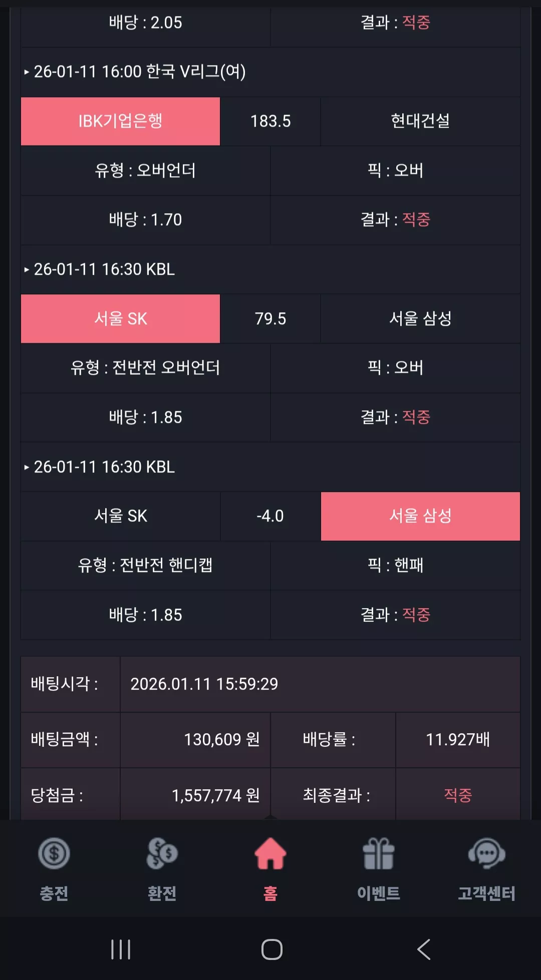Open the 이벤트 gift box icon

pos(379,853)
